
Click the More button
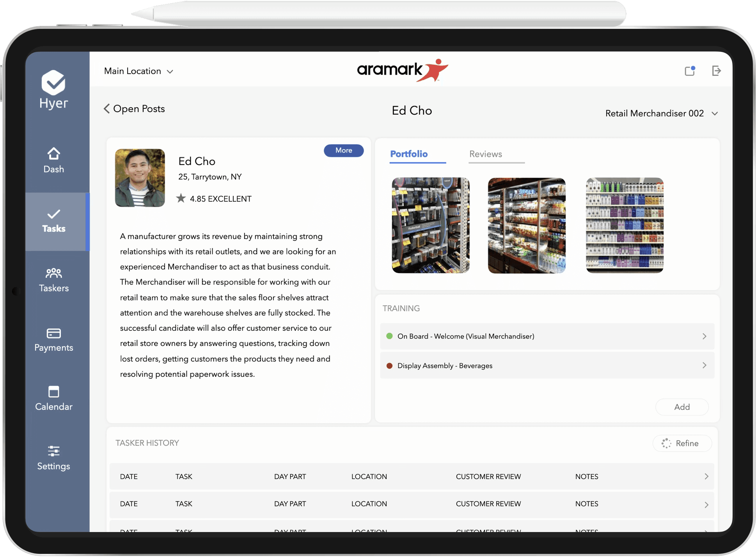(344, 151)
